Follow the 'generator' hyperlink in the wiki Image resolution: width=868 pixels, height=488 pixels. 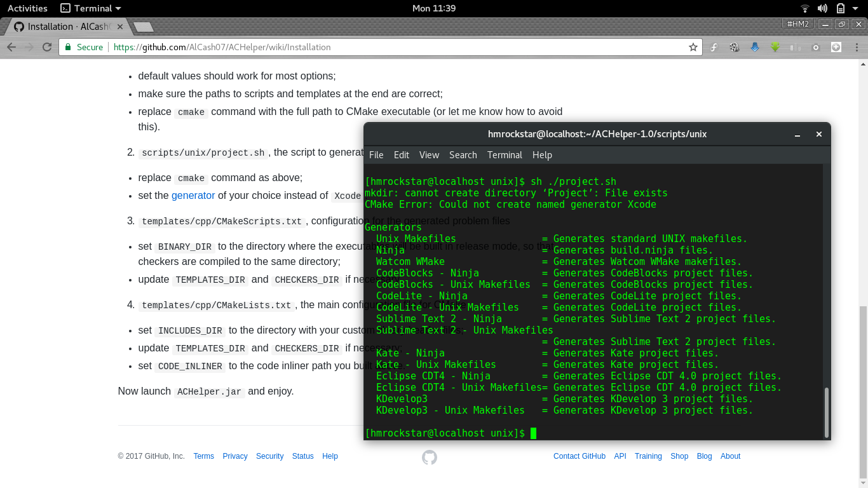tap(193, 196)
